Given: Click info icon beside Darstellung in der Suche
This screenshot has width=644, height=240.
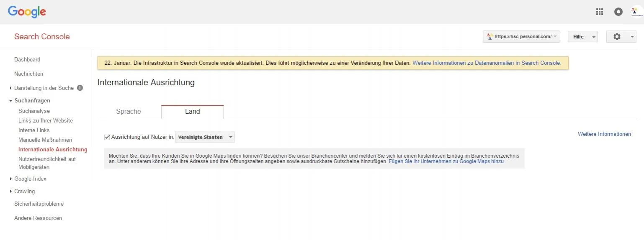Looking at the screenshot, I should click(x=80, y=88).
